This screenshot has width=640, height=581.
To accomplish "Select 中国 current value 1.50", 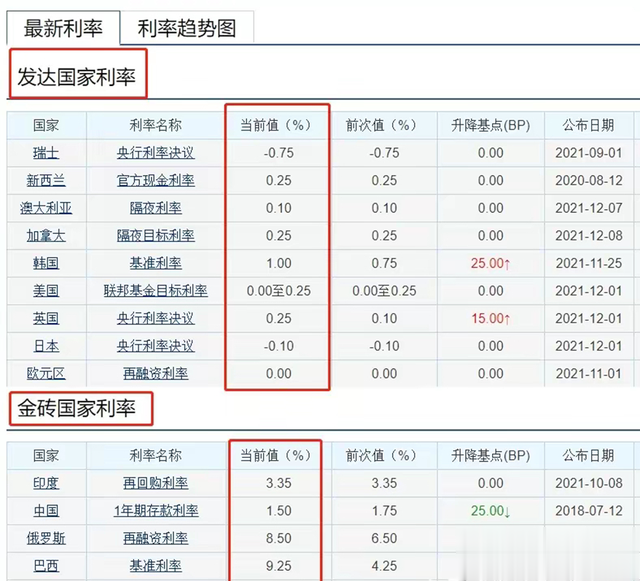I will pyautogui.click(x=279, y=511).
